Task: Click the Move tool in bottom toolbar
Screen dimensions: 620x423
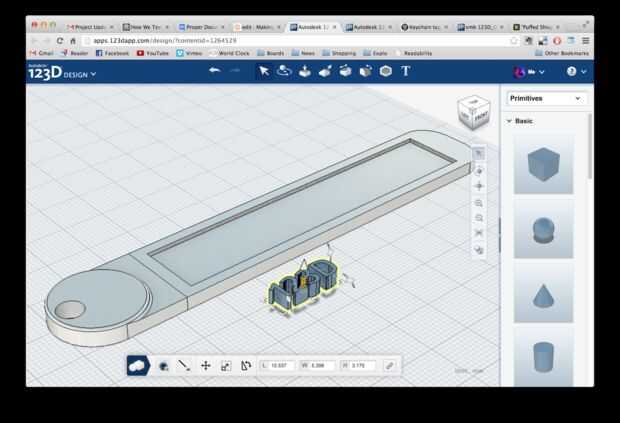Action: [205, 366]
